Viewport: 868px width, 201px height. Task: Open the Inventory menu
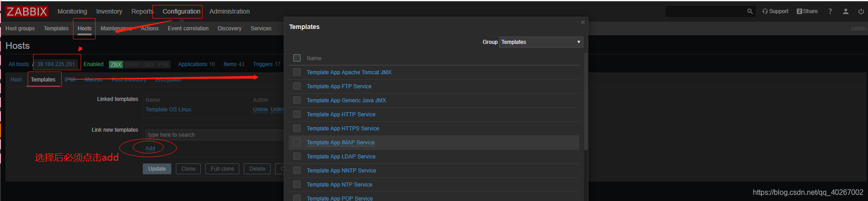pos(109,11)
